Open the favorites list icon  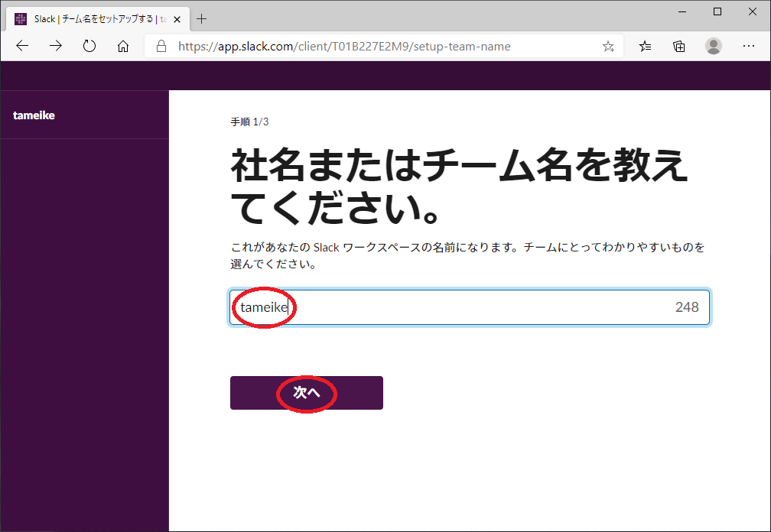646,47
